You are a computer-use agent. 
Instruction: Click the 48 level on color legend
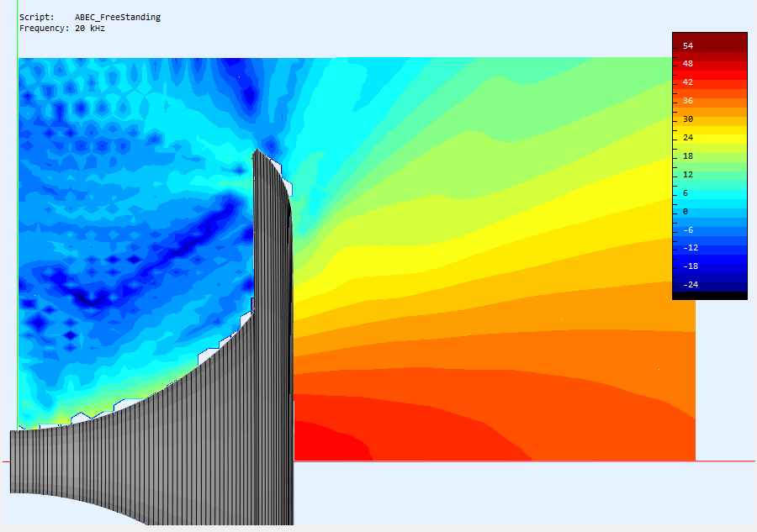tap(688, 64)
